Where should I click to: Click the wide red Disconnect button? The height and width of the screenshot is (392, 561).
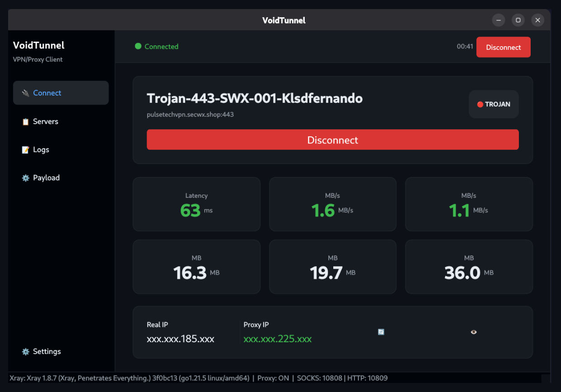coord(333,140)
